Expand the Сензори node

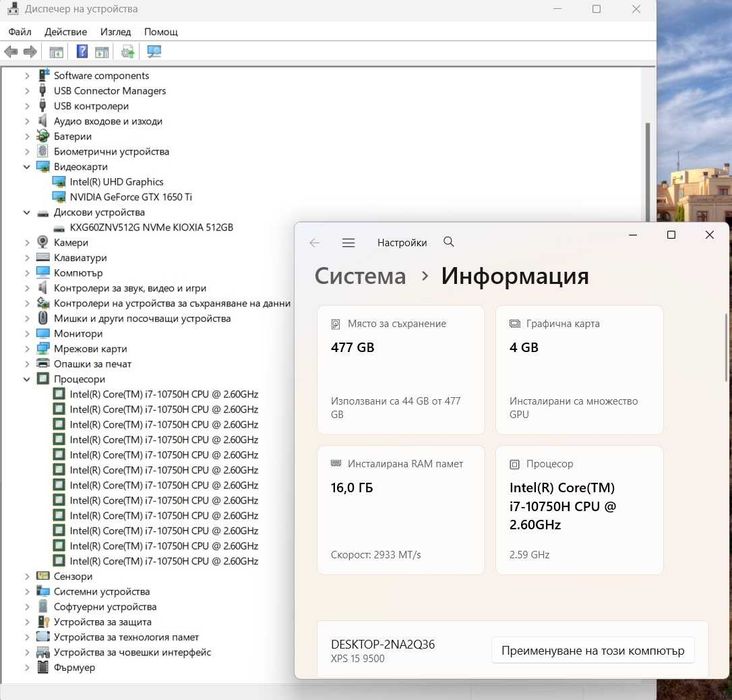tap(27, 576)
